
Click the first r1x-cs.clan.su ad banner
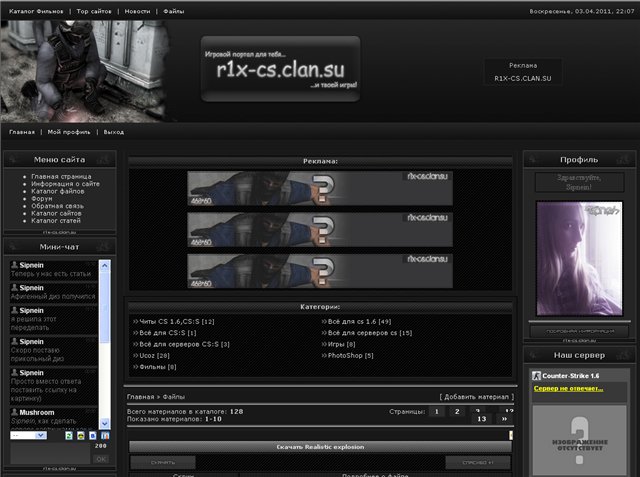(320, 188)
